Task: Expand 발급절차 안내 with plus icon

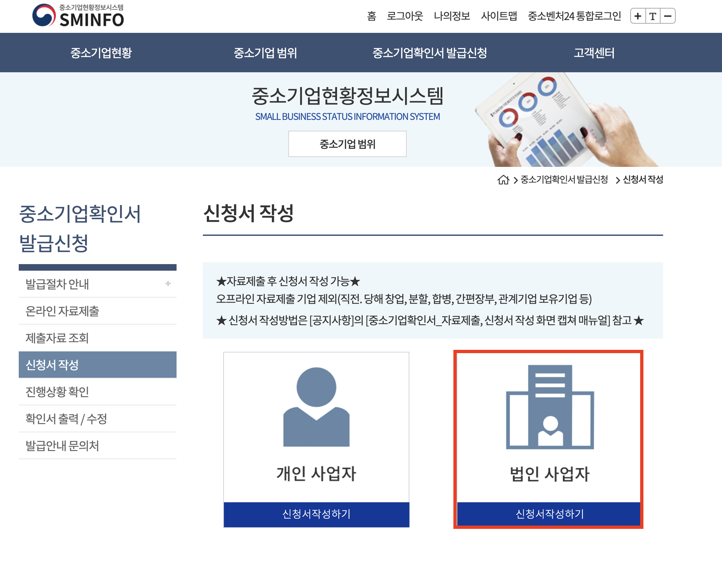Action: [x=168, y=283]
